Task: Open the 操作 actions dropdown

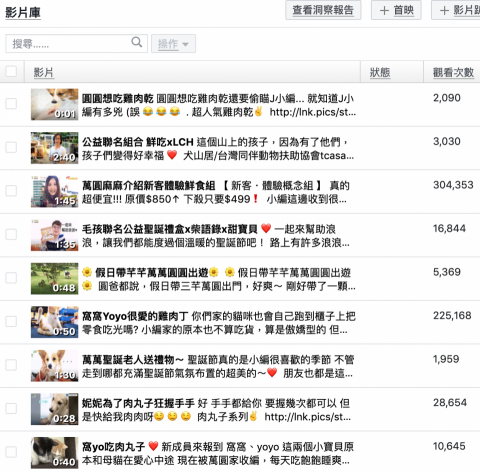Action: [173, 43]
